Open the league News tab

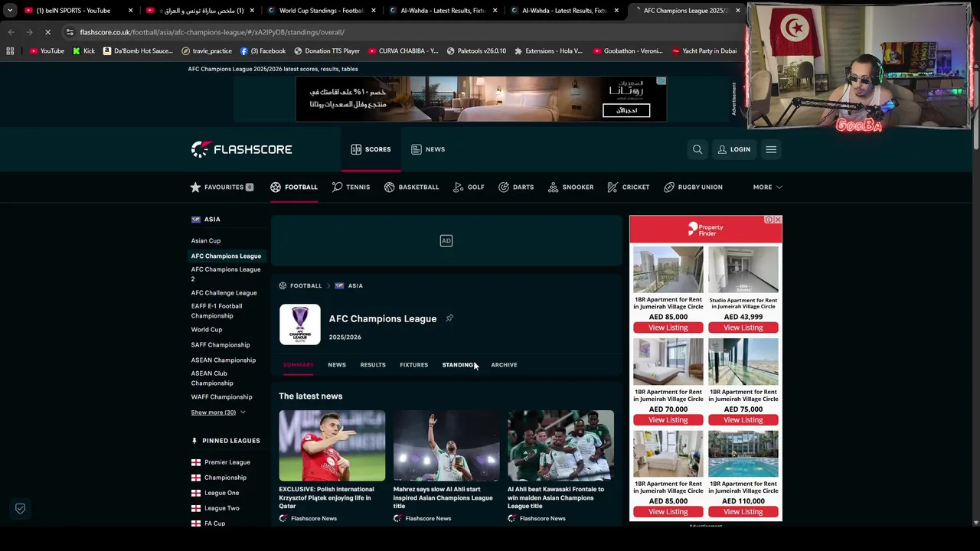coord(337,365)
